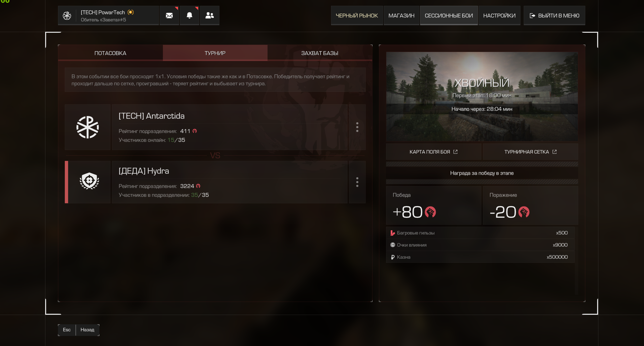Select the ТУРНИР tab
644x346 pixels.
[x=215, y=53]
